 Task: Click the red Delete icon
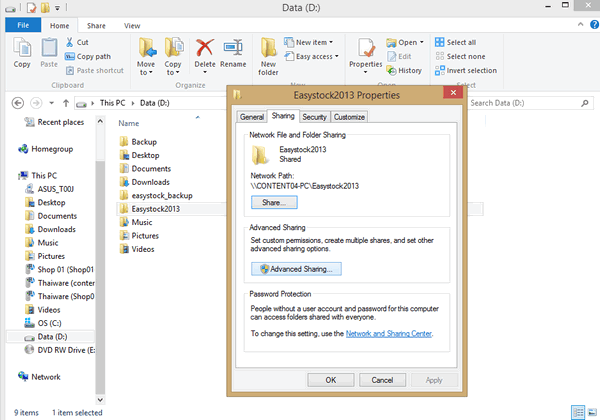[205, 48]
